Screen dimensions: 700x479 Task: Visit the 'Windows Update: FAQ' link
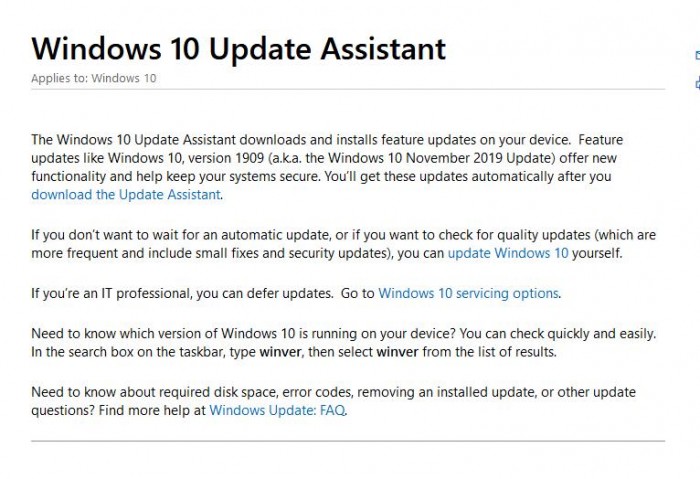coord(278,410)
